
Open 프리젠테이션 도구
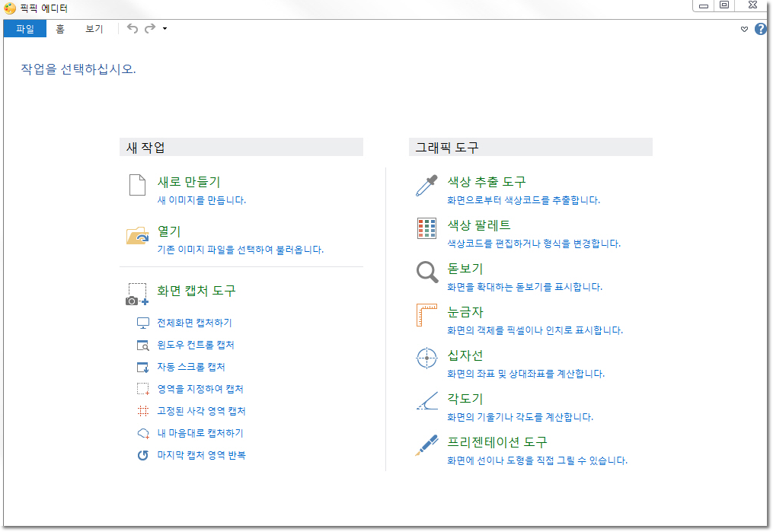tap(497, 442)
